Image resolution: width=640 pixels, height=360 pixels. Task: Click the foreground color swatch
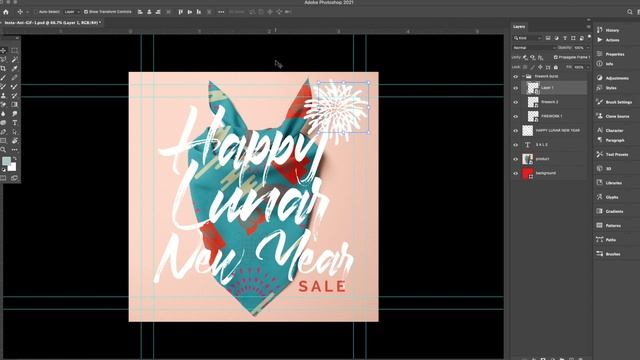6,161
